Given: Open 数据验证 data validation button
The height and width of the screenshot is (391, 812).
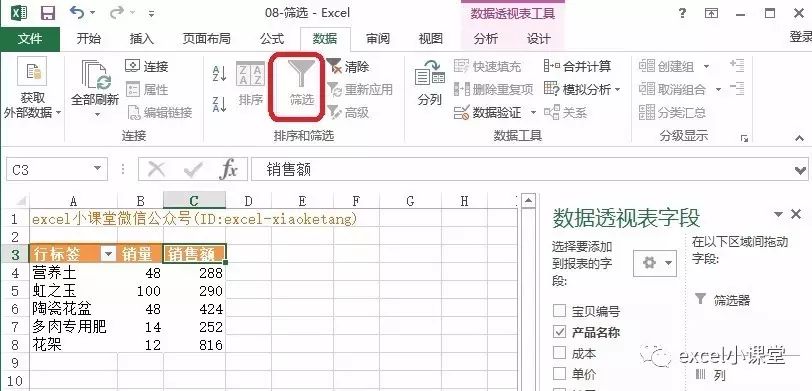Looking at the screenshot, I should [x=489, y=112].
